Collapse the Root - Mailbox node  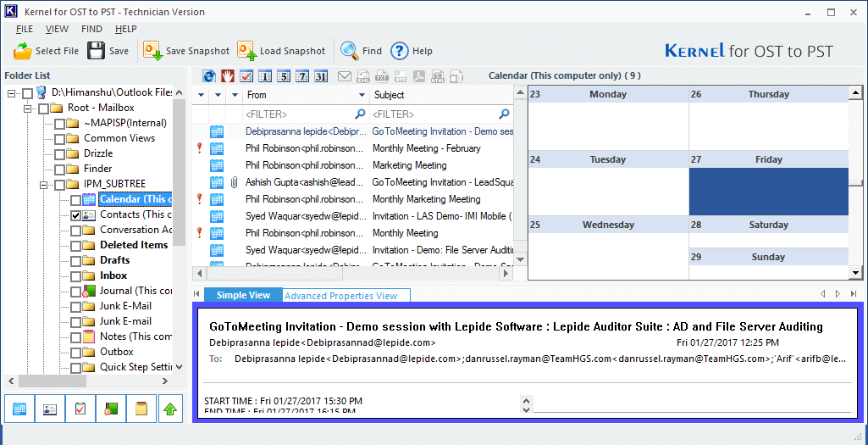[27, 108]
